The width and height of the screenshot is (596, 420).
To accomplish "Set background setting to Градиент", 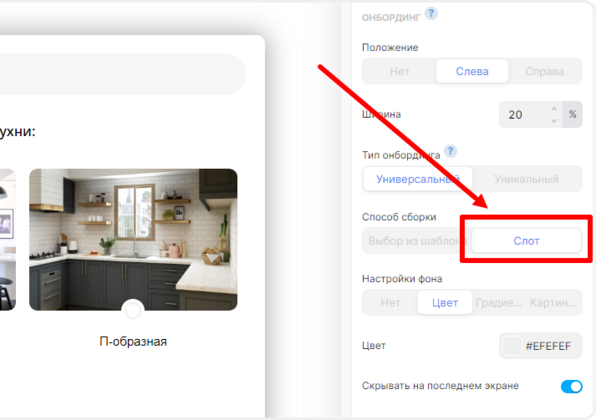I will click(x=499, y=303).
